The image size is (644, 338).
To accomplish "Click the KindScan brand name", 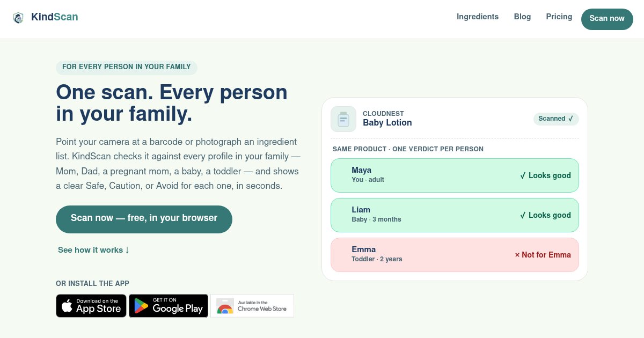I will (x=55, y=17).
